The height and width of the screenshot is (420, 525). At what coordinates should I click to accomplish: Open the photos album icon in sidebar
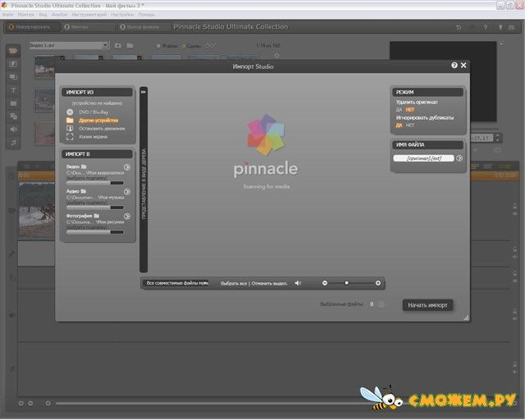(x=13, y=103)
